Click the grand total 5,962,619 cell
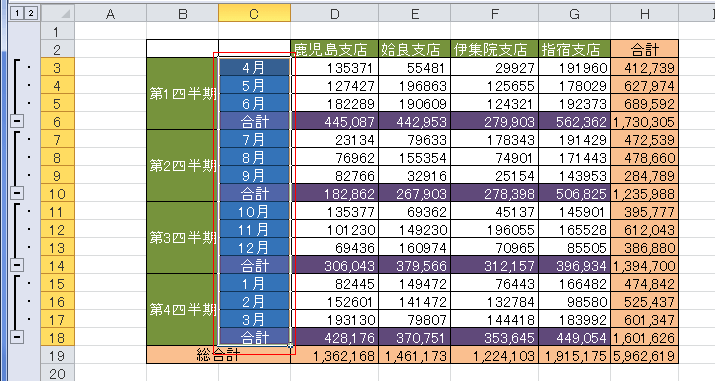Image resolution: width=715 pixels, height=381 pixels. point(644,355)
